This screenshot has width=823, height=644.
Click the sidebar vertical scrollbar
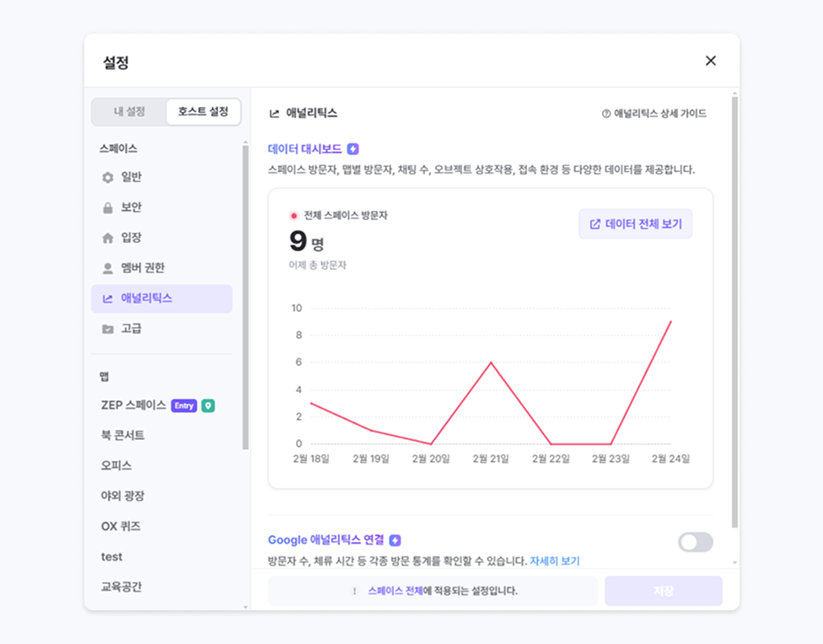pyautogui.click(x=245, y=295)
